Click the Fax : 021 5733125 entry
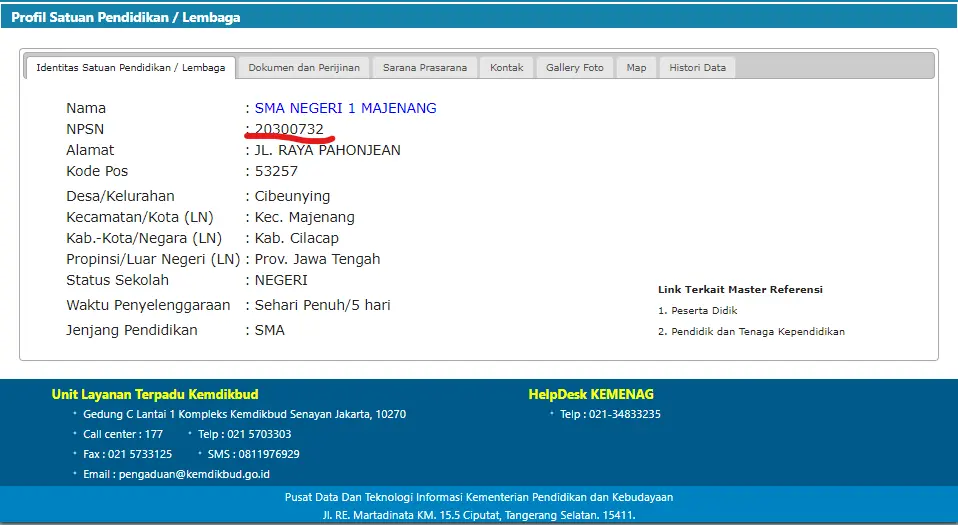Viewport: 958px width, 525px height. (128, 454)
